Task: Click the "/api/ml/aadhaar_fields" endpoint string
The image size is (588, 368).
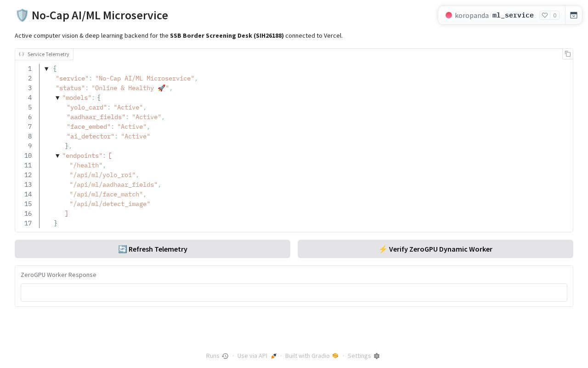Action: point(113,184)
